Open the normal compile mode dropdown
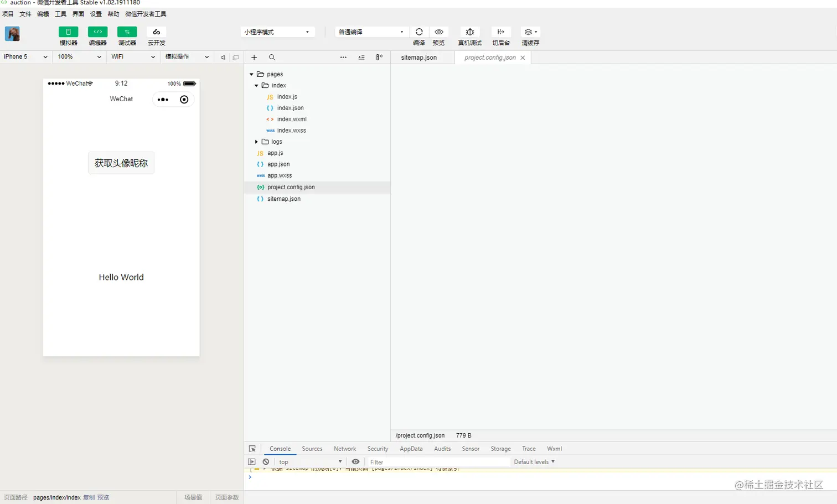The width and height of the screenshot is (837, 504). tap(371, 32)
